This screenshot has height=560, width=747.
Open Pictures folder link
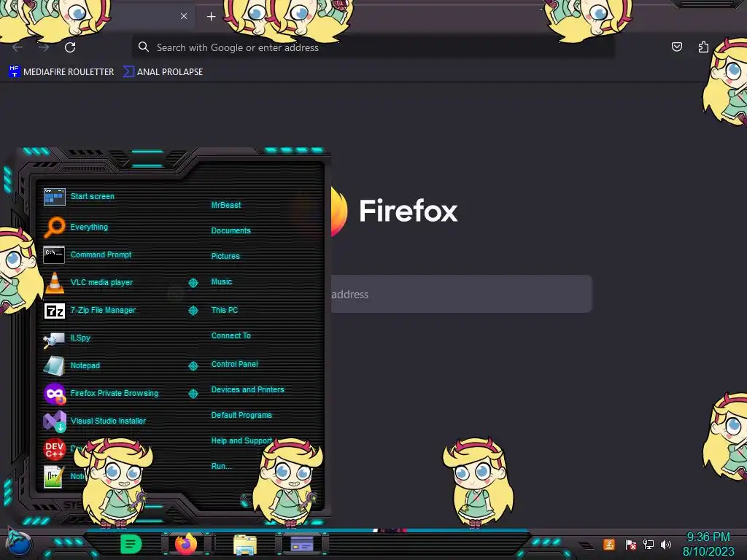[x=225, y=256]
